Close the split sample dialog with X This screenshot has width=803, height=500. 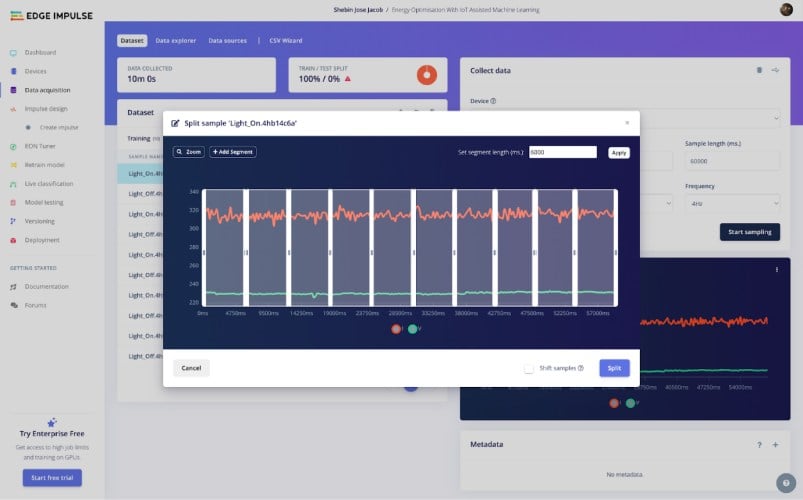pyautogui.click(x=627, y=123)
